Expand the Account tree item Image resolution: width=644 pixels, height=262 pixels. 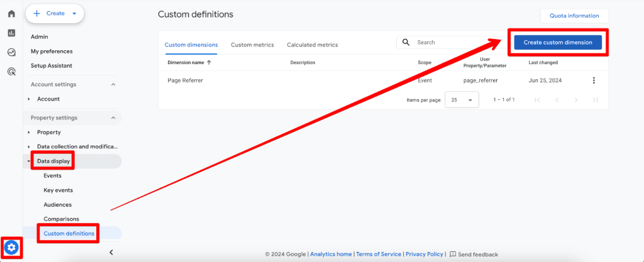pos(29,99)
